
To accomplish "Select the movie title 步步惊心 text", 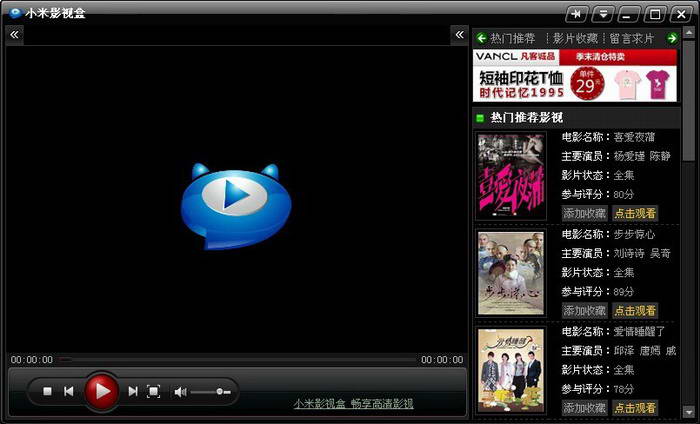I will tap(634, 234).
